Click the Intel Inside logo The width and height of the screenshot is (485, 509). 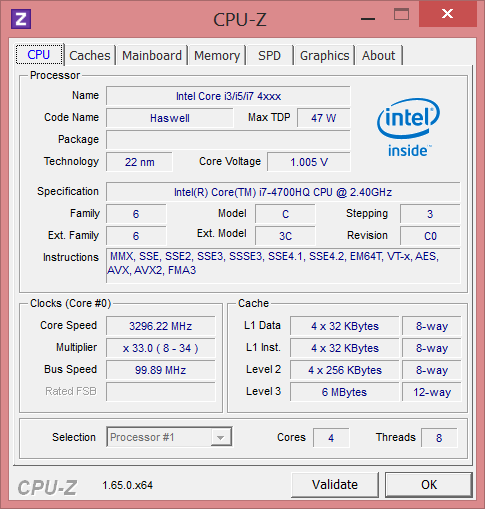409,128
